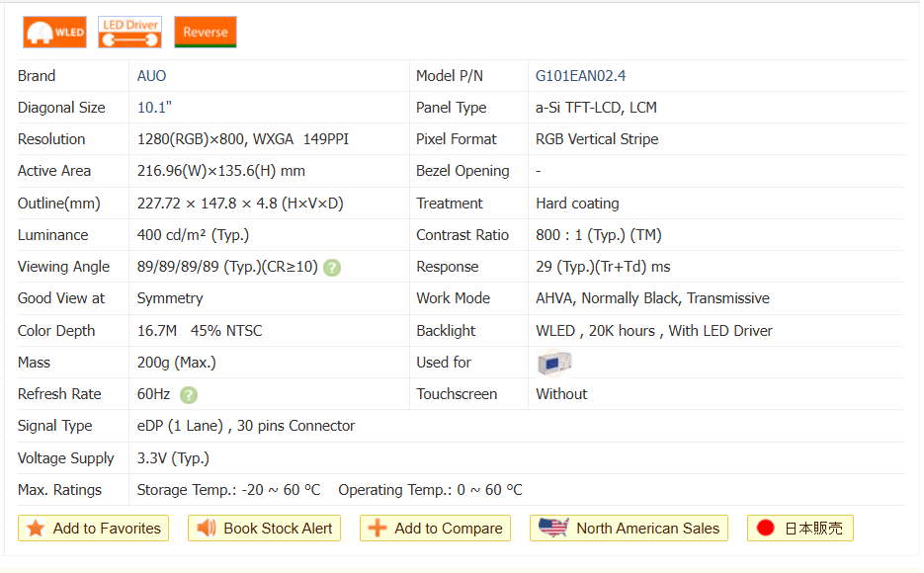Click the US flag for North American Sales
924x573 pixels.
(x=553, y=529)
